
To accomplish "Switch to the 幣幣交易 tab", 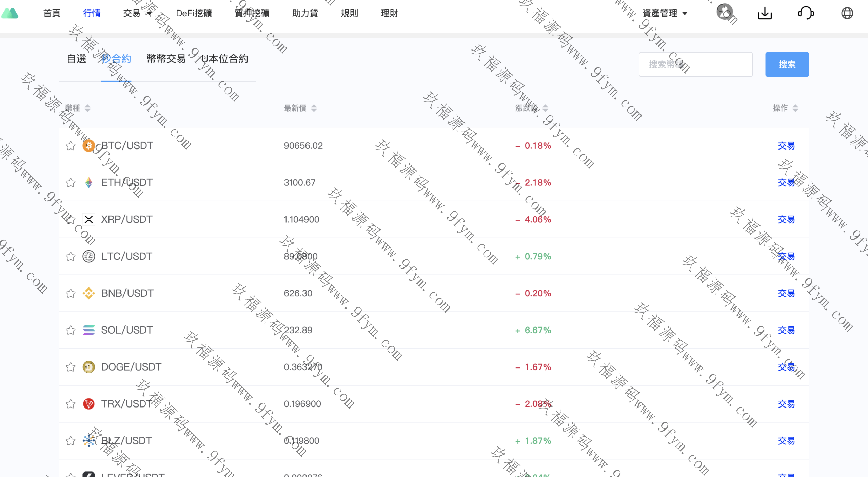I will [166, 59].
